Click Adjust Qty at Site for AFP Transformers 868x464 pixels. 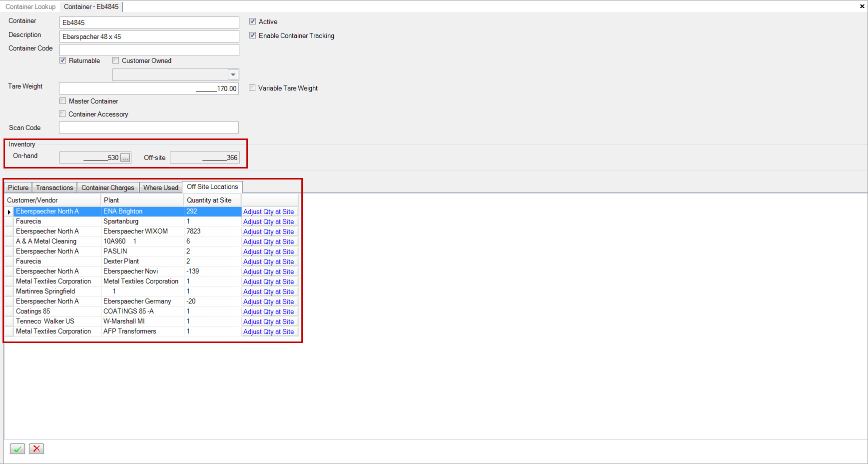pyautogui.click(x=269, y=332)
